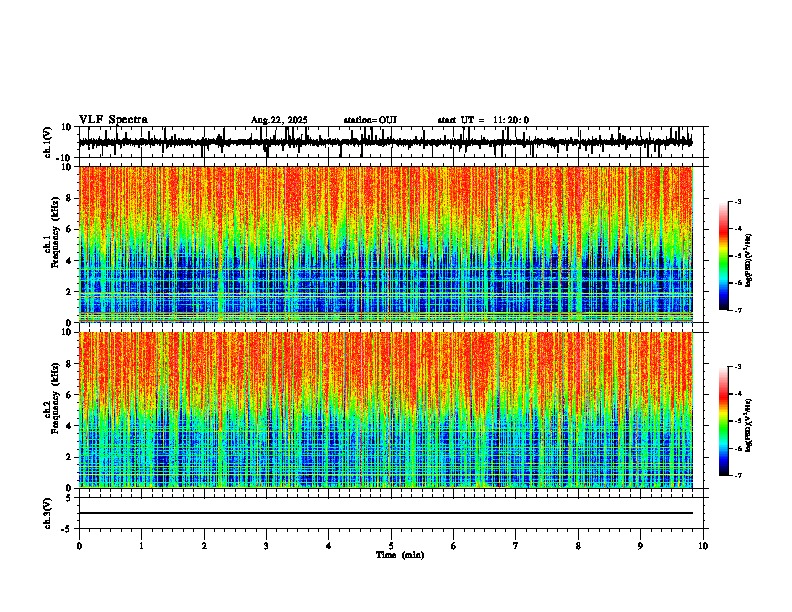Click the "Time (min)" axis title
Image resolution: width=792 pixels, height=612 pixels.
tap(400, 555)
